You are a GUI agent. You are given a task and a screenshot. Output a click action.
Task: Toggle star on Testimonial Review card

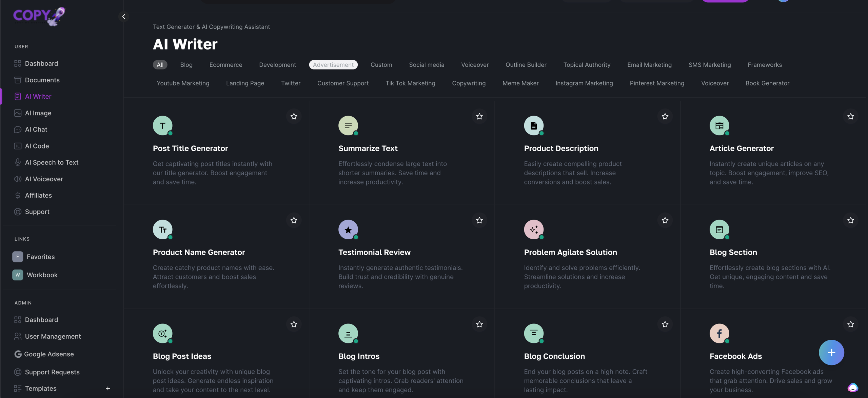[479, 220]
